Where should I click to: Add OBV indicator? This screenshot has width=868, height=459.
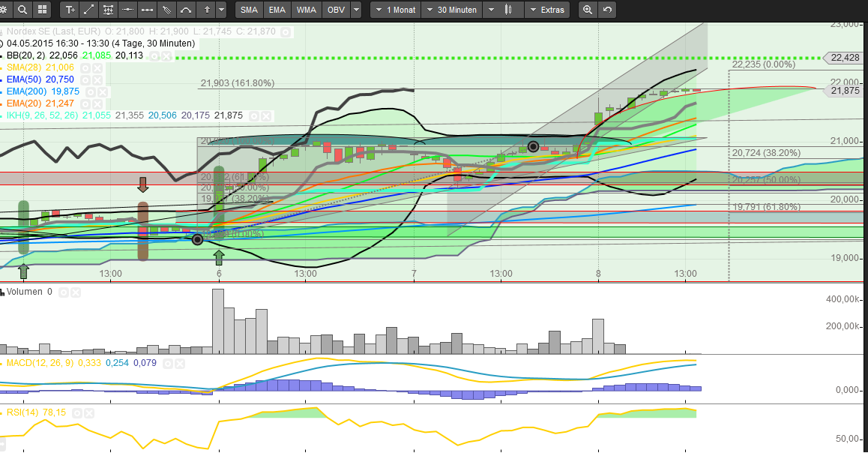[336, 10]
